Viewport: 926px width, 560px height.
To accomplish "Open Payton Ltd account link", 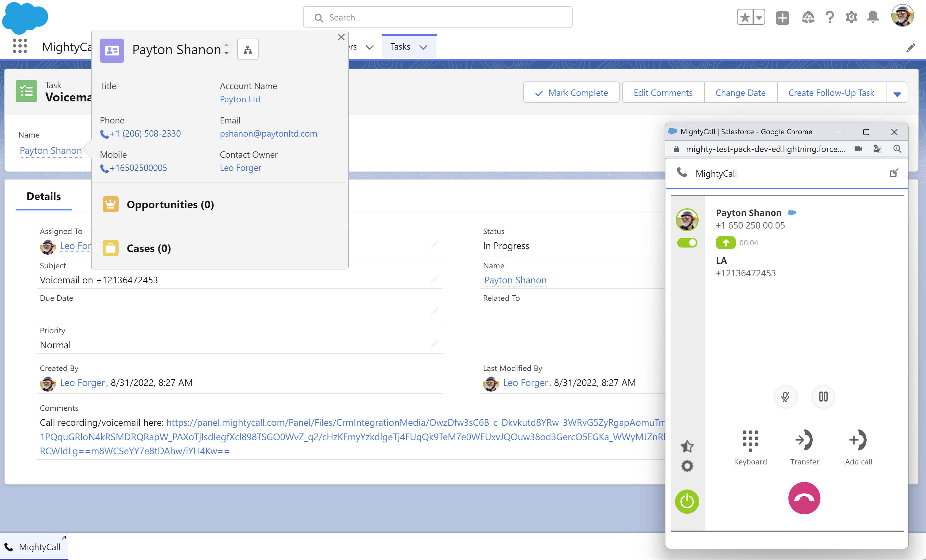I will coord(240,99).
